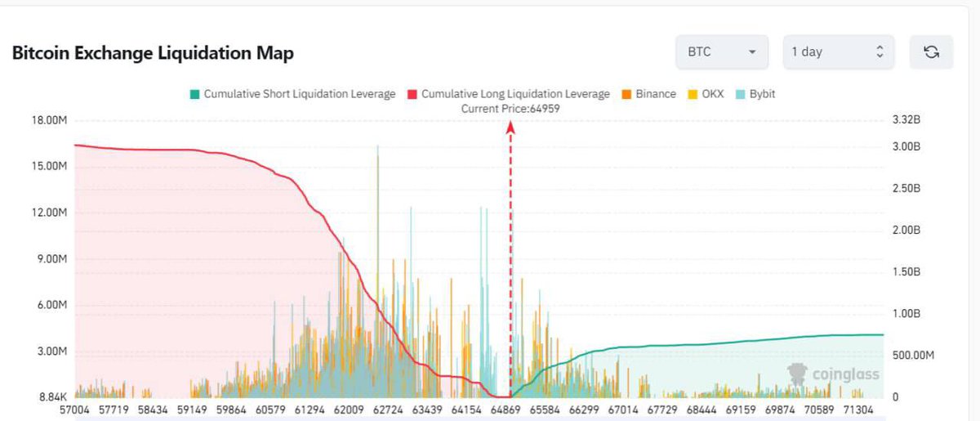Click the 3.00B right axis label
The height and width of the screenshot is (421, 980).
[x=906, y=147]
